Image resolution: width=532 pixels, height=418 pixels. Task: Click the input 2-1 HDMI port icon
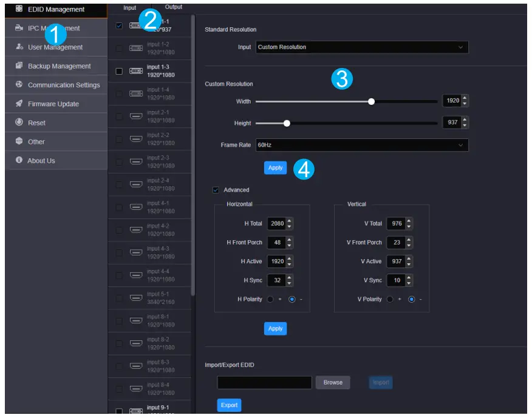136,116
